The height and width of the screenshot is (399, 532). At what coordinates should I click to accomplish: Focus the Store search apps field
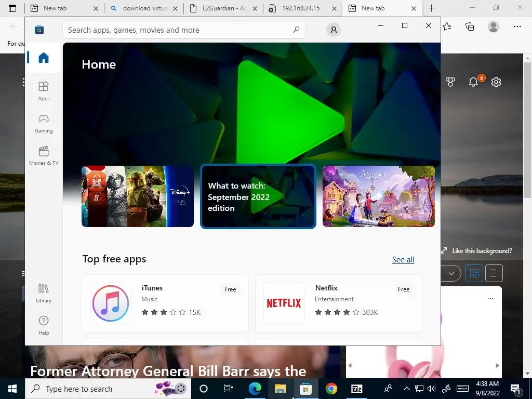[183, 30]
